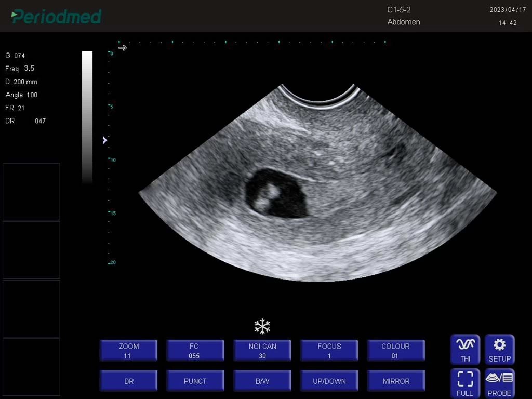This screenshot has width=532, height=399.
Task: Click the Angle 100 value
Action: pyautogui.click(x=21, y=95)
